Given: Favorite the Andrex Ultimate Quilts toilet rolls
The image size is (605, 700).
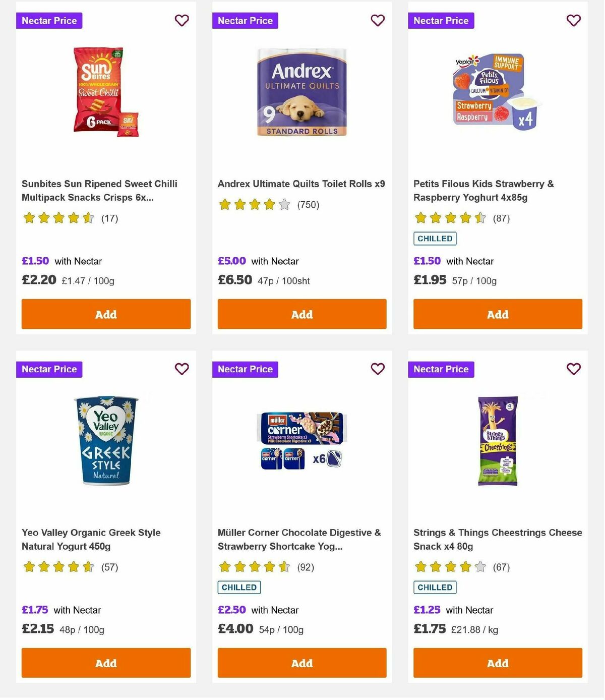Looking at the screenshot, I should coord(378,21).
